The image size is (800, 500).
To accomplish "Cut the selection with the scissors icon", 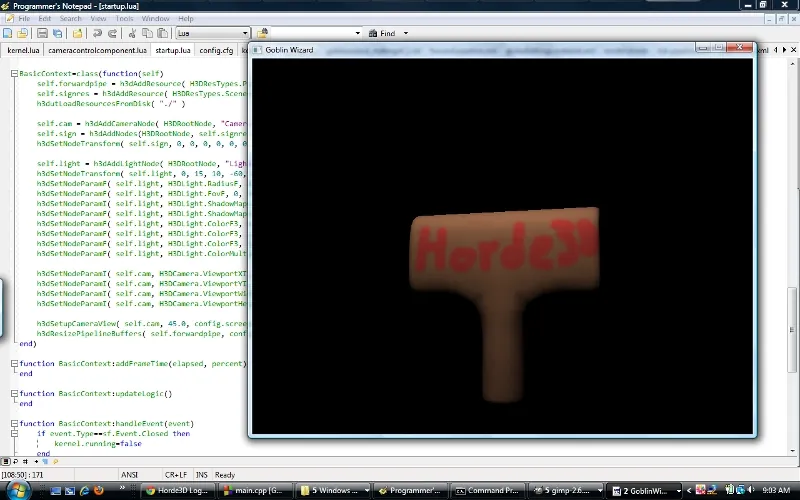I will coord(132,33).
